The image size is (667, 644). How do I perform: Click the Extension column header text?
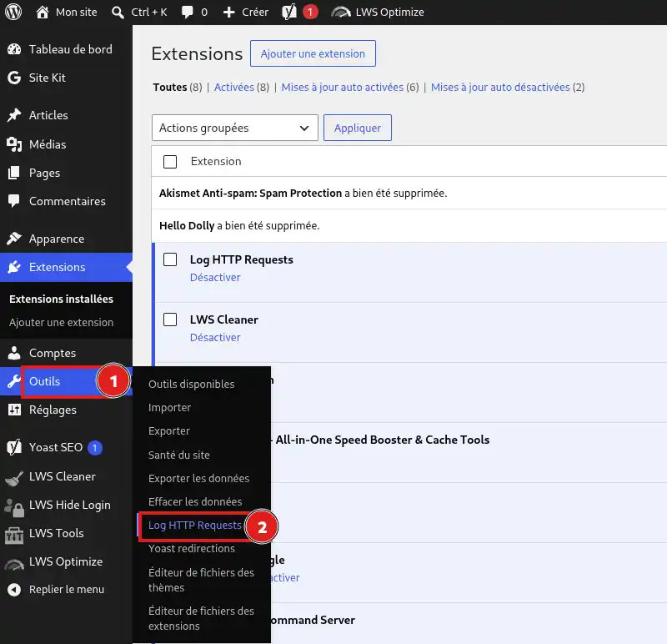(216, 161)
